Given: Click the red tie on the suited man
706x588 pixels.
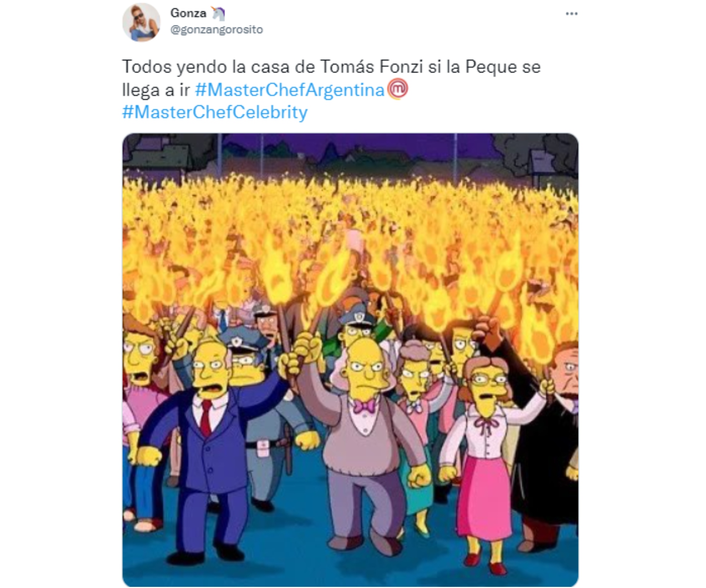Looking at the screenshot, I should tap(206, 417).
